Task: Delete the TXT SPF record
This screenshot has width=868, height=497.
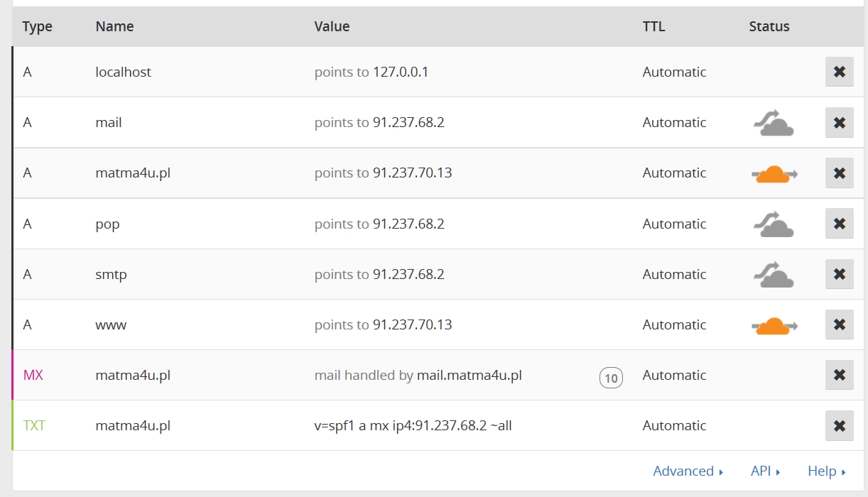Action: pyautogui.click(x=839, y=425)
